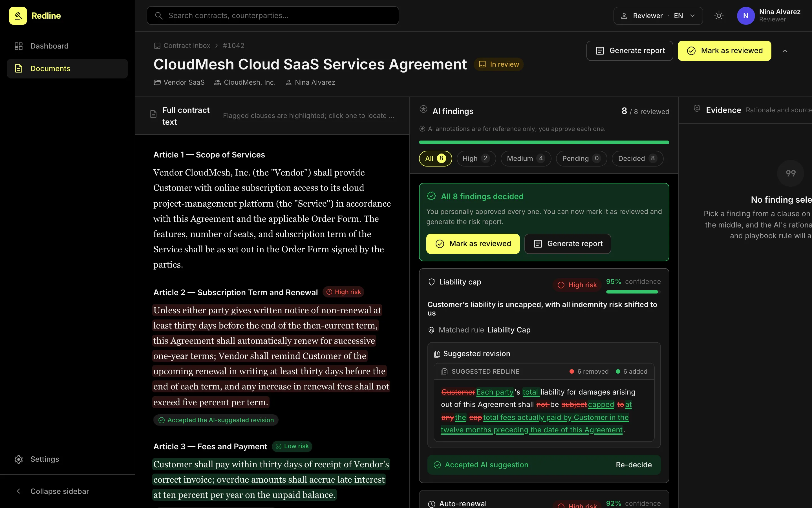Click Mark as reviewed in page header
Viewport: 812px width, 508px height.
[724, 51]
